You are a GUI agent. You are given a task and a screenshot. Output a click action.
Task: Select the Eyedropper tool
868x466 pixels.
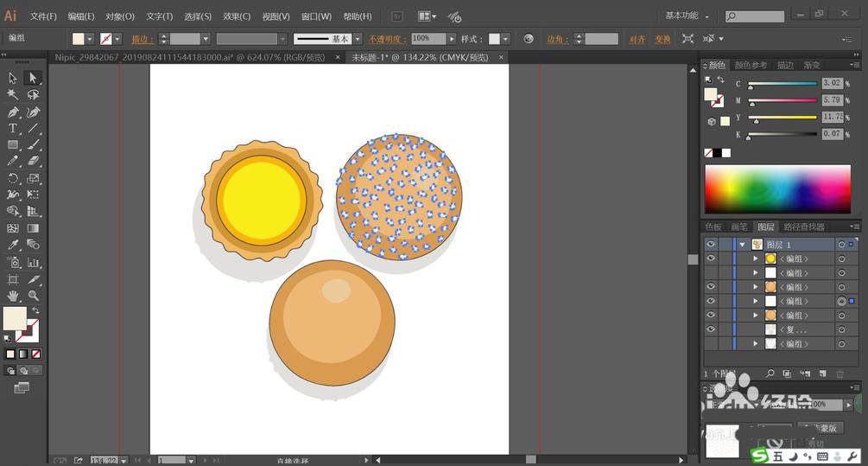point(13,245)
